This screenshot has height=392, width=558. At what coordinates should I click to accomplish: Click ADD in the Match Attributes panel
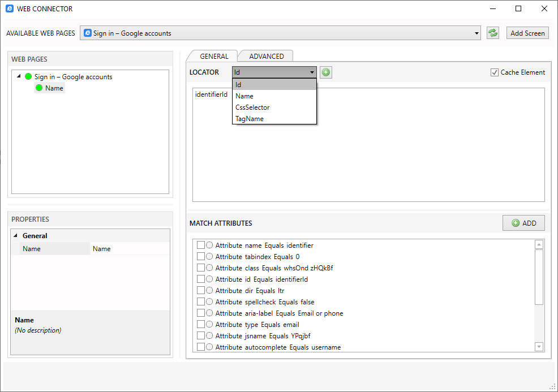point(523,223)
